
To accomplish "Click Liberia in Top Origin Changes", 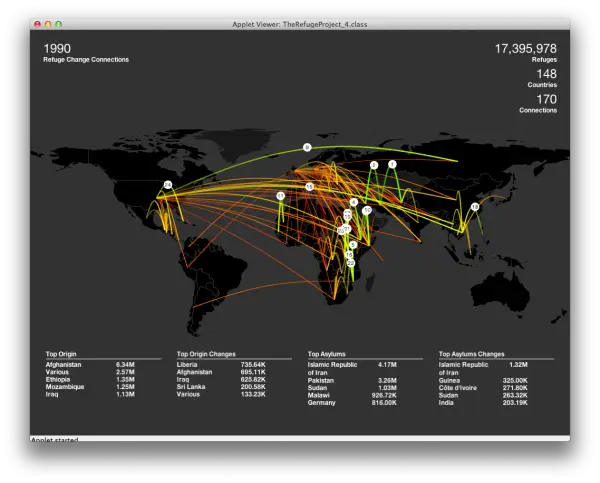I will [x=187, y=364].
